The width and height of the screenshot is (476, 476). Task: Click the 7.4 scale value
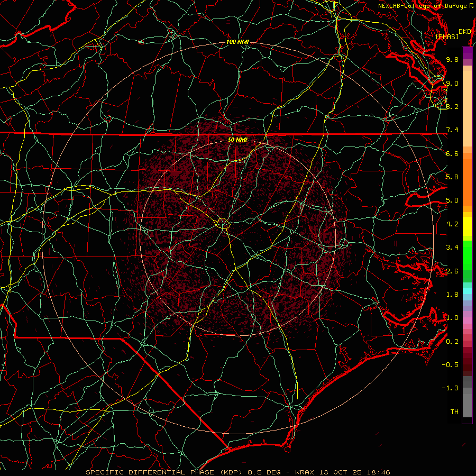click(x=452, y=130)
